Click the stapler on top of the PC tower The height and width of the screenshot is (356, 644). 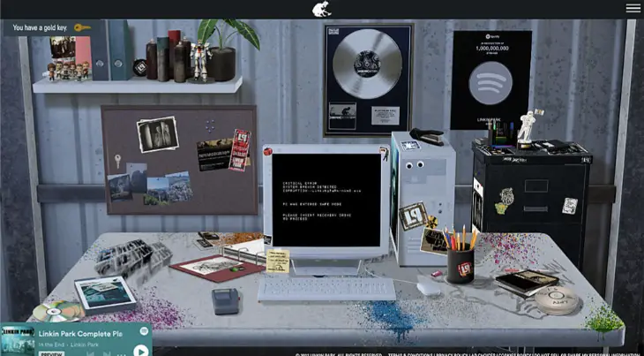pyautogui.click(x=426, y=136)
